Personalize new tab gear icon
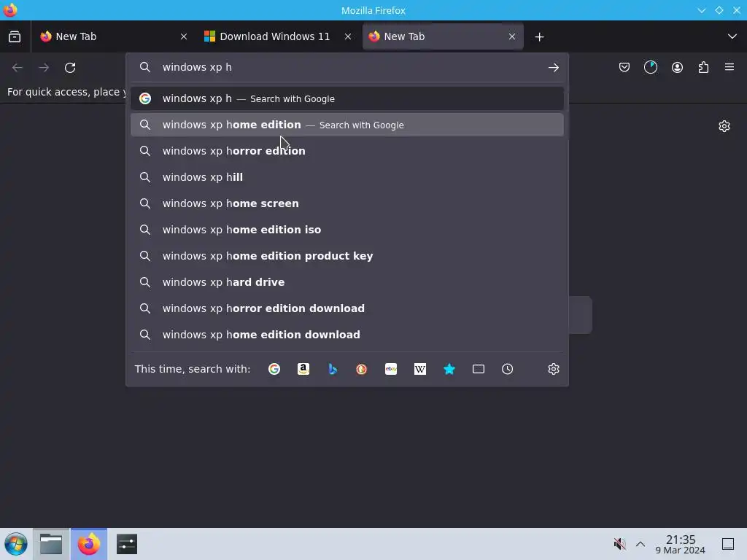The width and height of the screenshot is (747, 560). (x=724, y=126)
